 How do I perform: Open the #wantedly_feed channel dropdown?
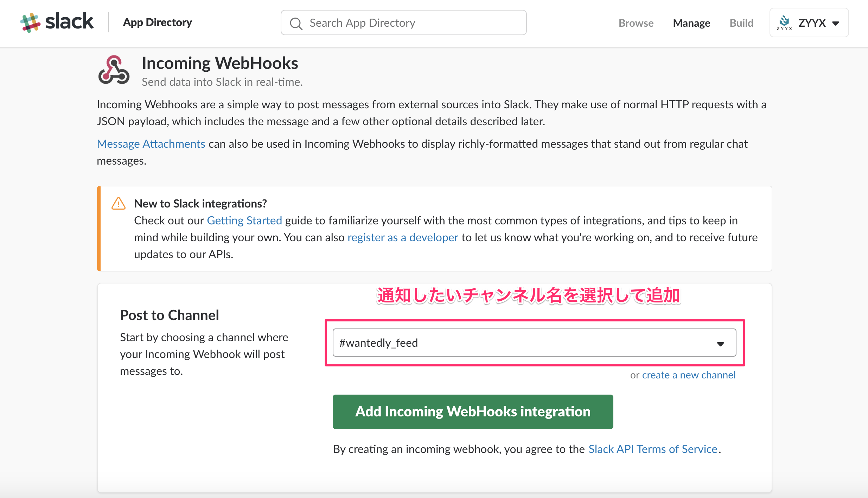(534, 343)
